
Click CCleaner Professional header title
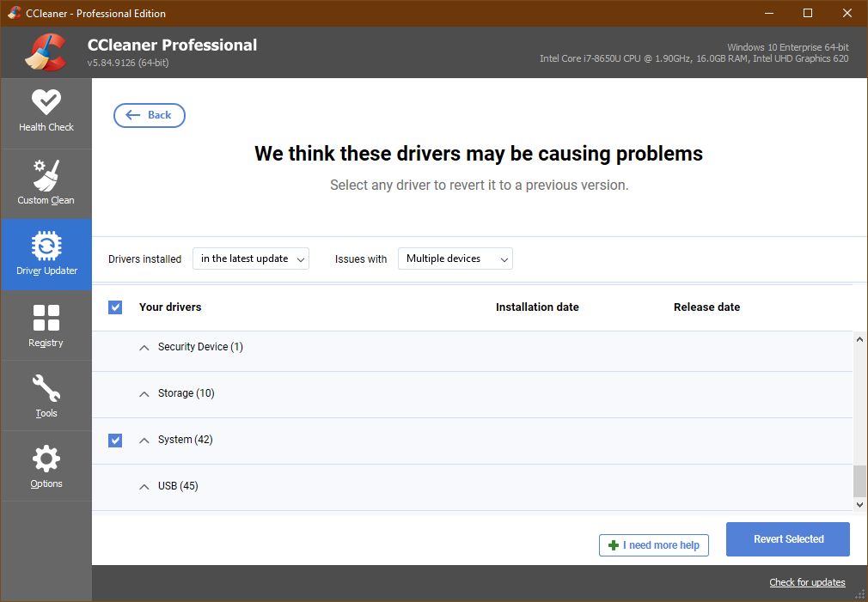(x=172, y=45)
